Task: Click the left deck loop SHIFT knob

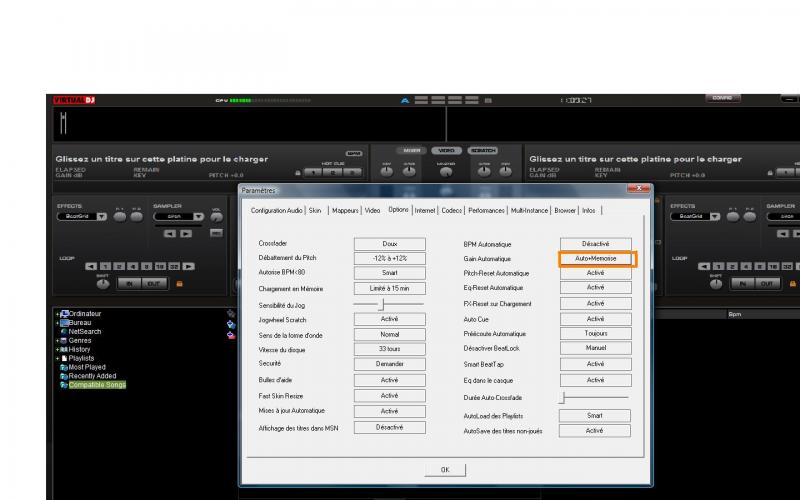Action: coord(102,283)
